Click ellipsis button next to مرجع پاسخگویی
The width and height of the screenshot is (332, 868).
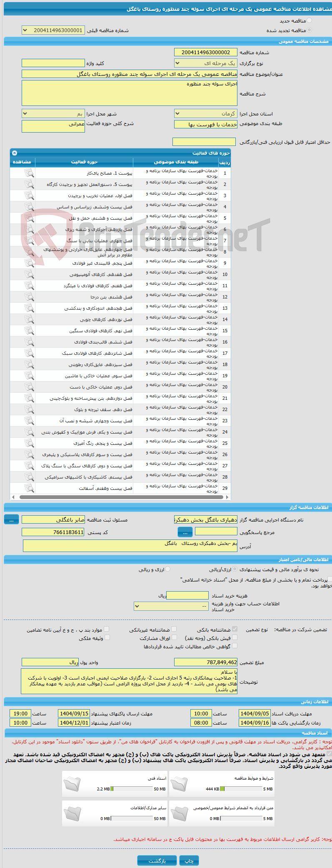click(x=185, y=532)
